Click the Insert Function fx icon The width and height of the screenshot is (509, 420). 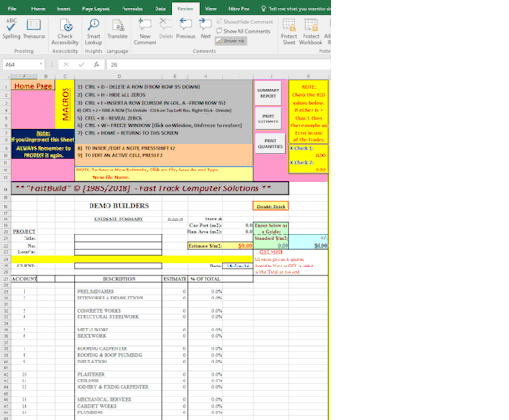[96, 65]
